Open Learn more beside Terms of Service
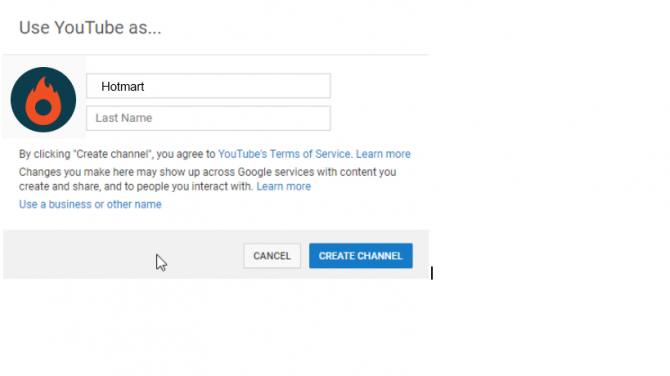 pos(383,154)
